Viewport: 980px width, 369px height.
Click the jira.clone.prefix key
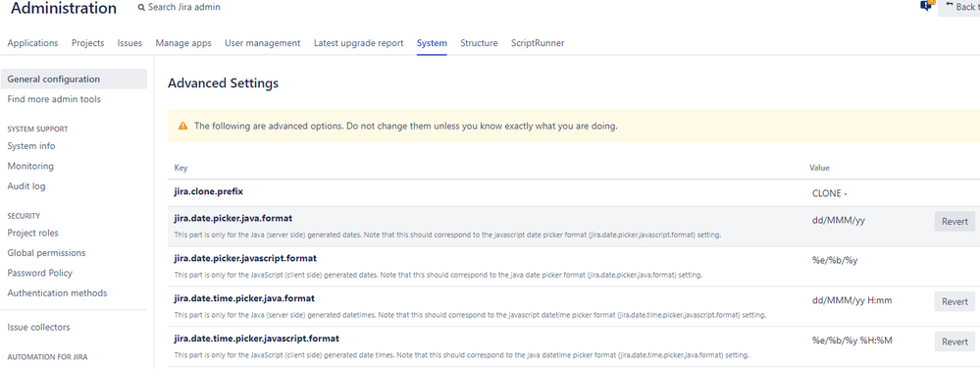pyautogui.click(x=208, y=191)
